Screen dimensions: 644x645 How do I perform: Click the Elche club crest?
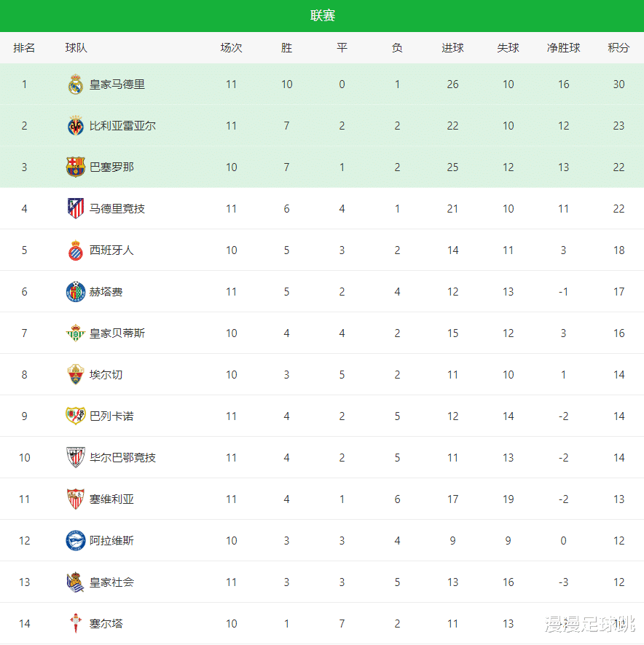[76, 375]
